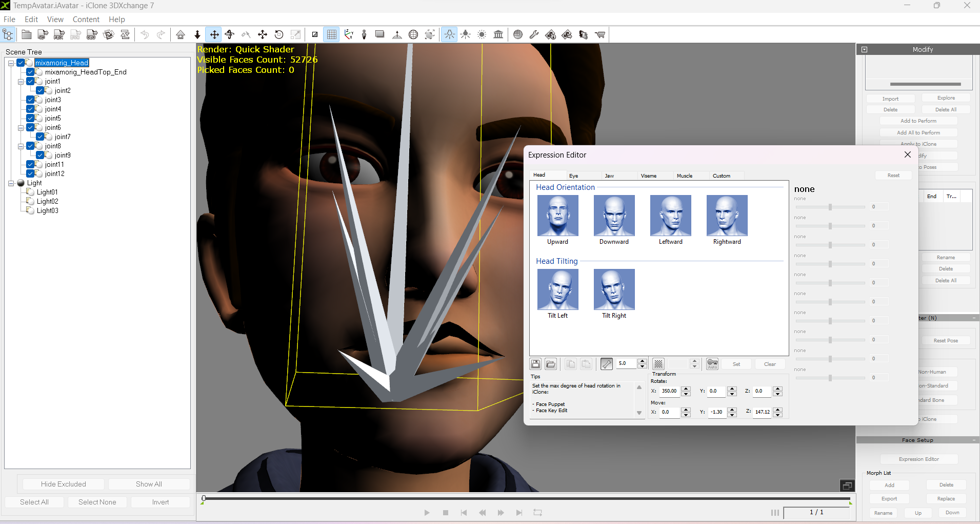Click the Export OBJ toolbar icon
This screenshot has height=524, width=980.
click(92, 35)
